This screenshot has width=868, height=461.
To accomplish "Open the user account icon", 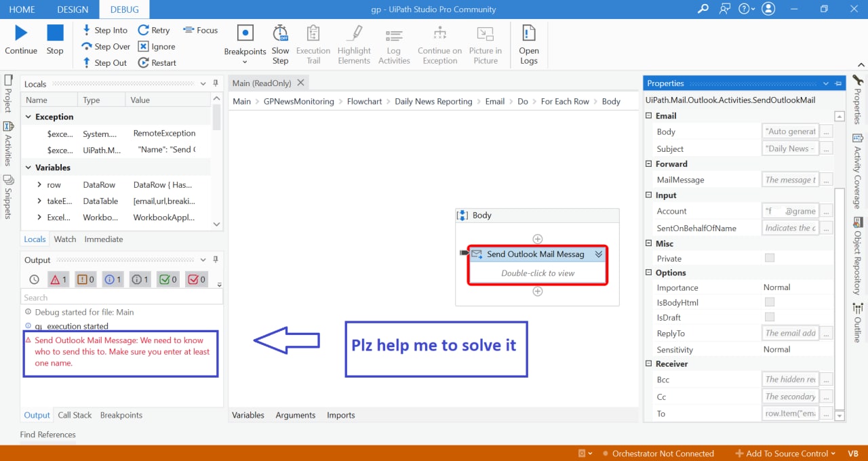I will (768, 9).
